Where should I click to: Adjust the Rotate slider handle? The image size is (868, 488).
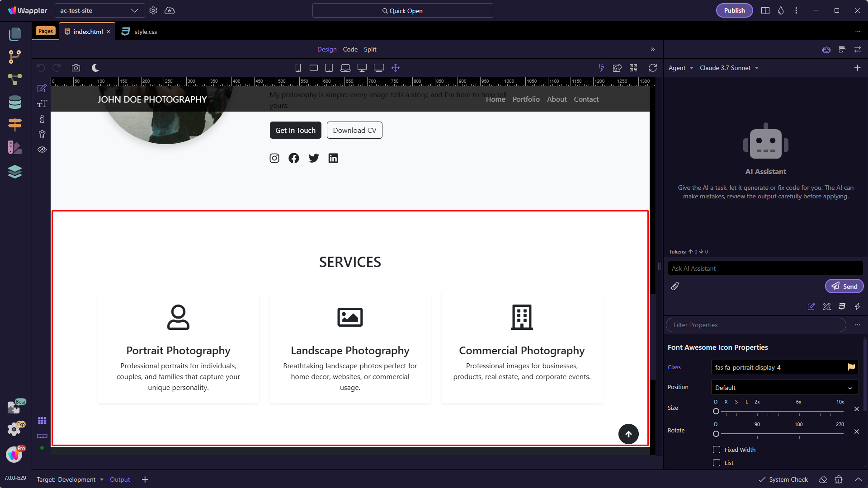pyautogui.click(x=716, y=434)
